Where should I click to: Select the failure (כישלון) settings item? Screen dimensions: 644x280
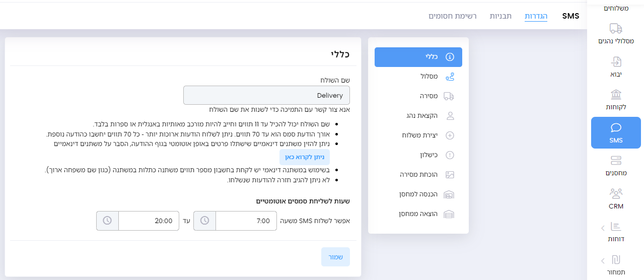(x=418, y=155)
